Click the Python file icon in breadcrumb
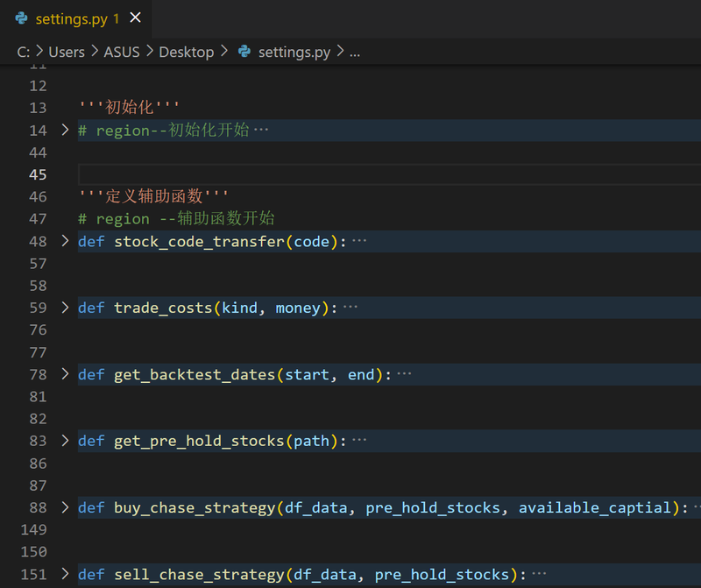701x588 pixels. [x=244, y=52]
